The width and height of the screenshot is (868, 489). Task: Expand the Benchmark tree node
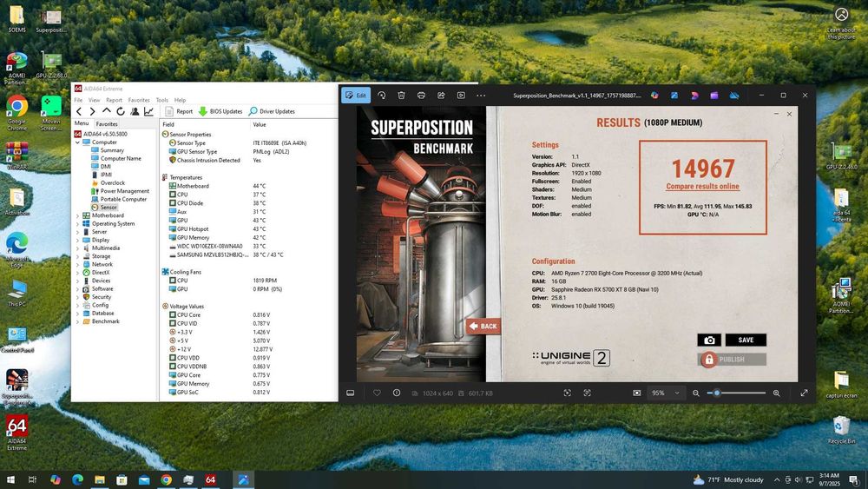pos(77,321)
